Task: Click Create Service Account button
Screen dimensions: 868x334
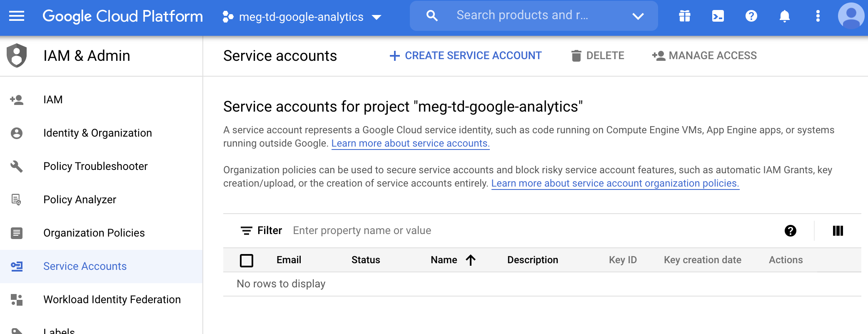Action: (x=465, y=56)
